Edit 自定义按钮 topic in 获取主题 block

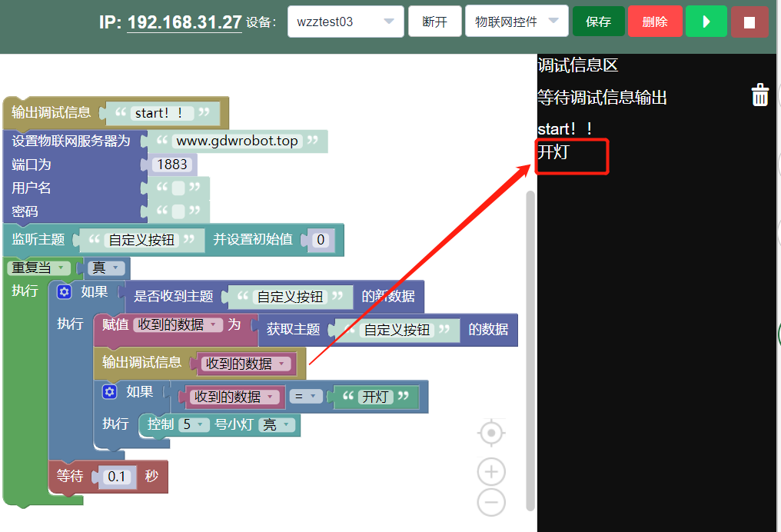397,330
